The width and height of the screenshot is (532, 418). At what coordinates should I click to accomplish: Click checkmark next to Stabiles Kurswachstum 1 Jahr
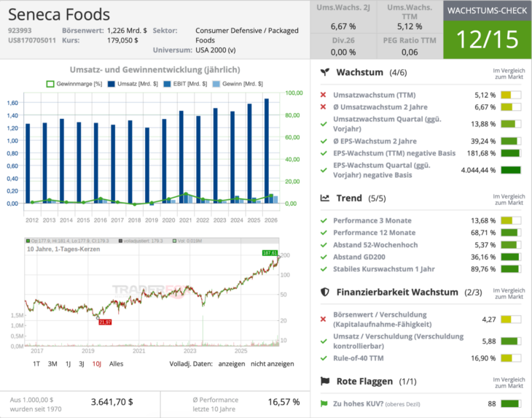[324, 269]
